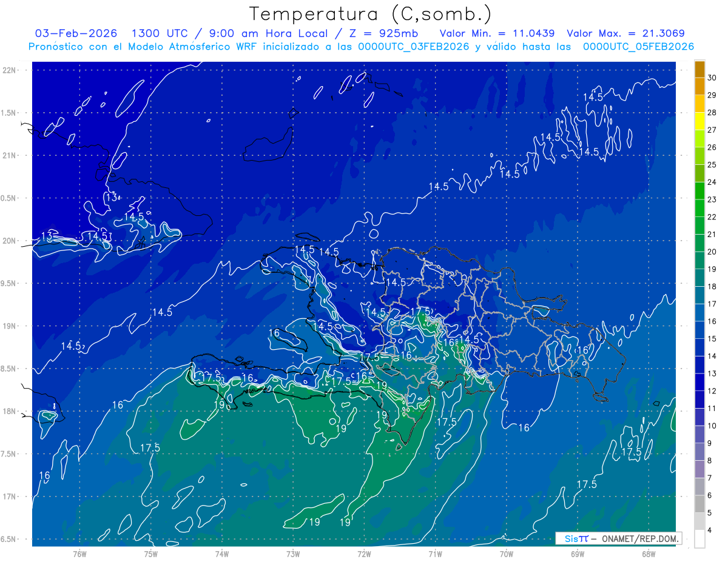Click the 'SisTT - ONAMET/REP.DOM.' credit label
The image size is (728, 562).
point(619,538)
